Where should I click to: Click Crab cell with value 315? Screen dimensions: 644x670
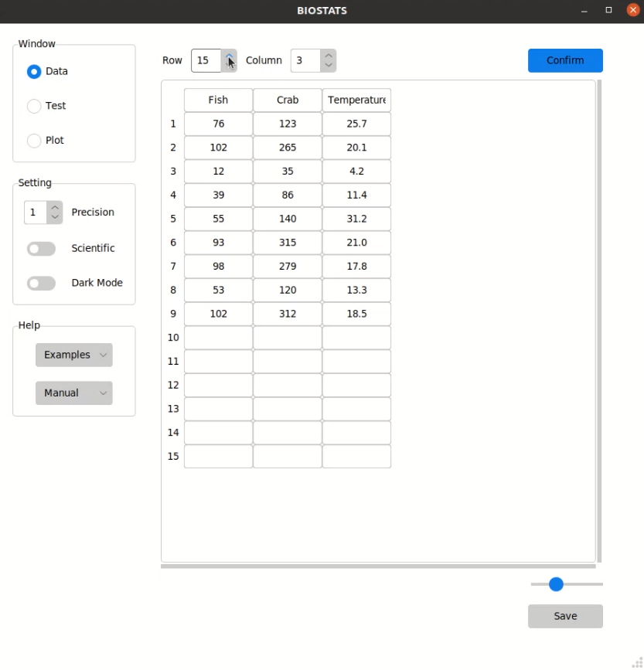tap(288, 243)
